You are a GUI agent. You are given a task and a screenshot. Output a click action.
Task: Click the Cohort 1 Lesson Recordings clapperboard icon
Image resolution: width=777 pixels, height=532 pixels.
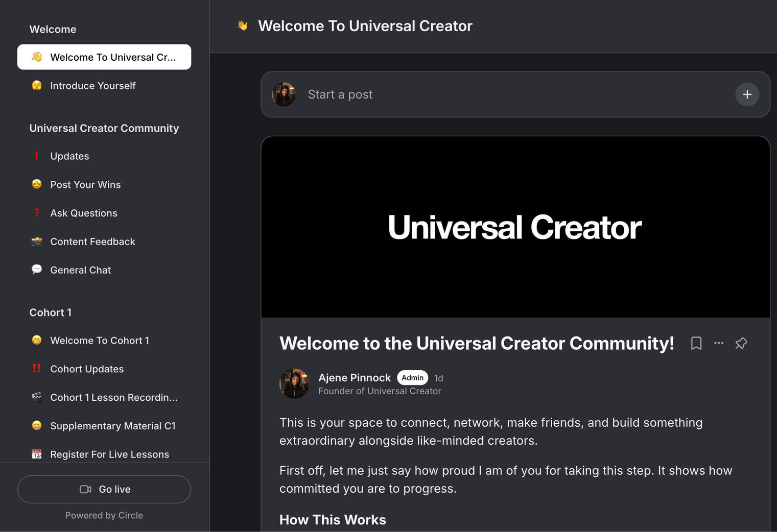pyautogui.click(x=37, y=397)
